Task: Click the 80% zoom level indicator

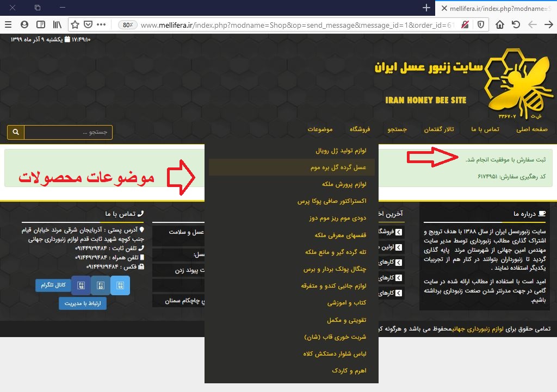Action: 128,24
